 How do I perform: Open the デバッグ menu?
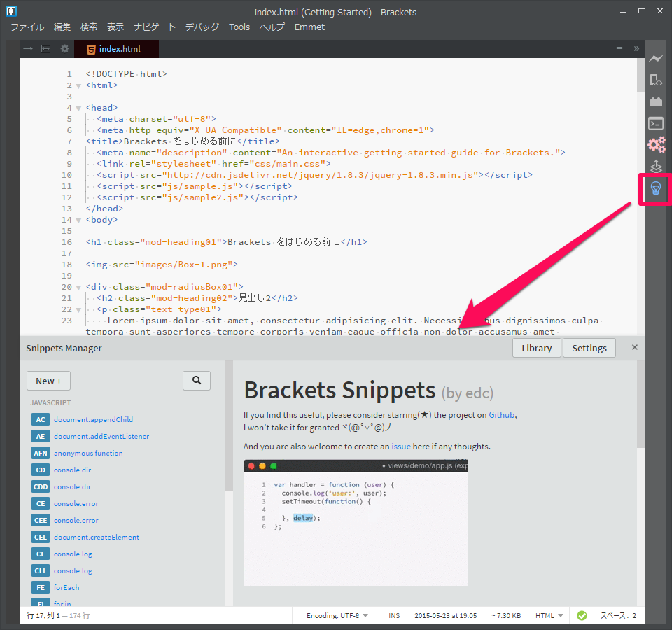click(x=202, y=27)
